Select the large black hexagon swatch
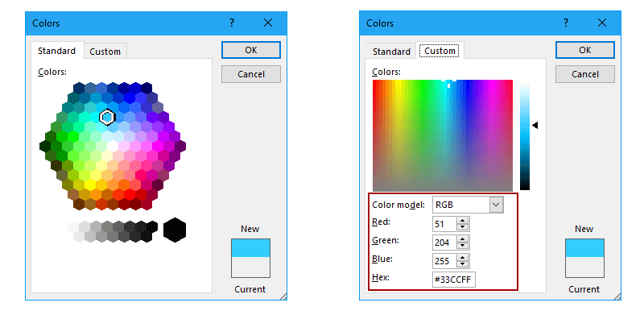Image resolution: width=644 pixels, height=311 pixels. [175, 230]
